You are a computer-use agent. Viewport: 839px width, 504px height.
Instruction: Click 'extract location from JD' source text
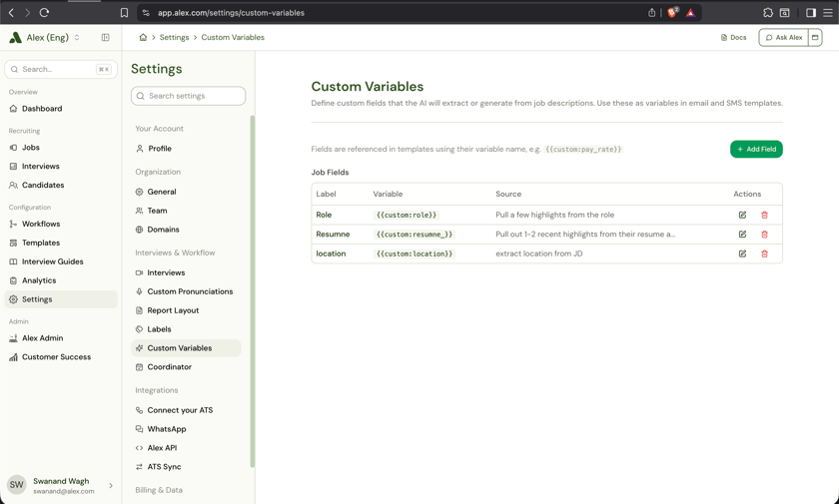click(x=538, y=253)
